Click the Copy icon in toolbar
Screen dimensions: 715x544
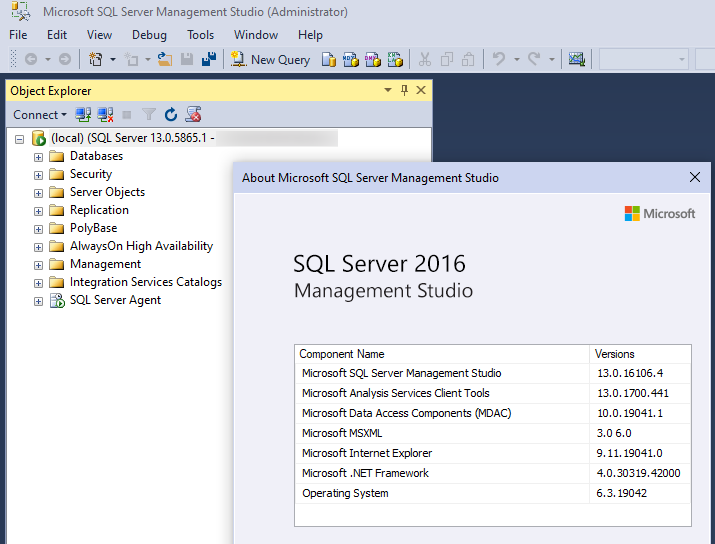tap(446, 59)
